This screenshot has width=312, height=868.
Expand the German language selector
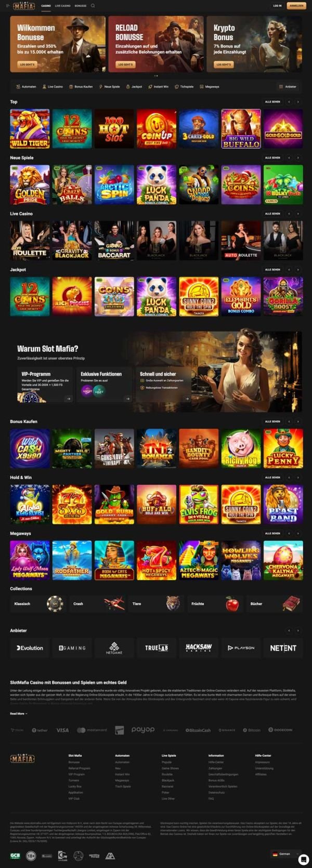pos(285,853)
